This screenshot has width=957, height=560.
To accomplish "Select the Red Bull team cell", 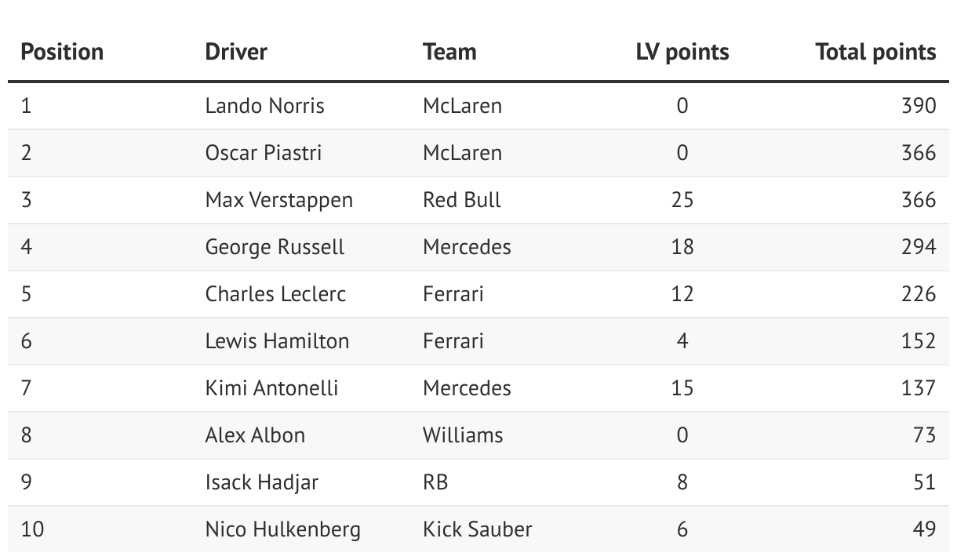I will pyautogui.click(x=462, y=200).
